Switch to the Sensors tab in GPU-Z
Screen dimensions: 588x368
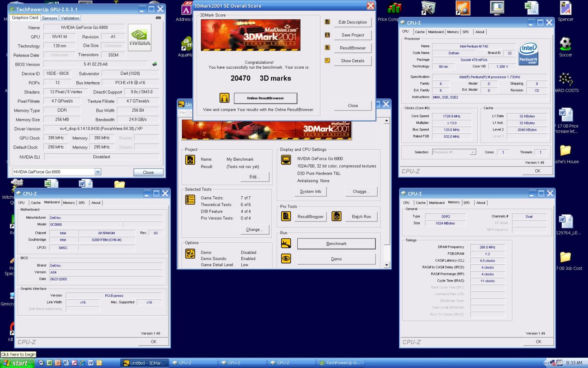pyautogui.click(x=49, y=18)
